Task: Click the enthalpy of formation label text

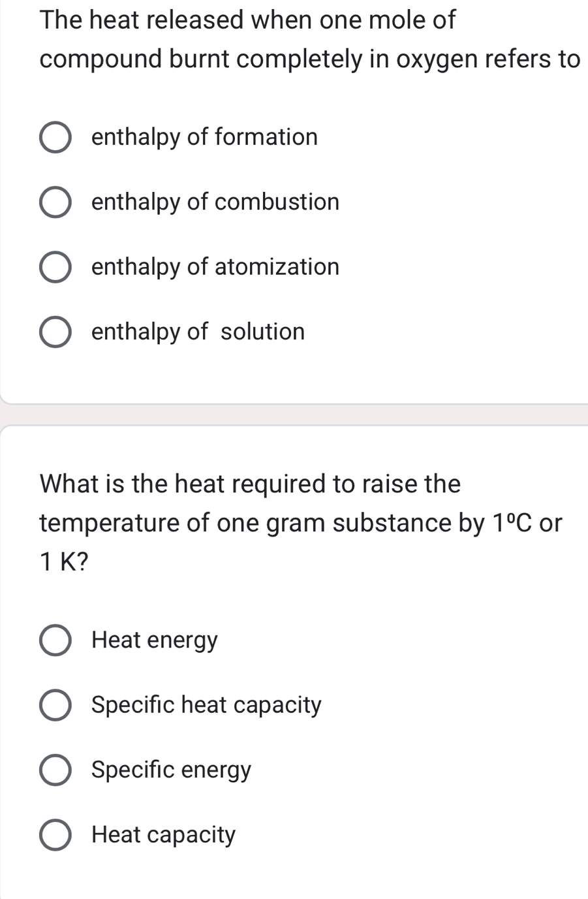Action: 204,137
